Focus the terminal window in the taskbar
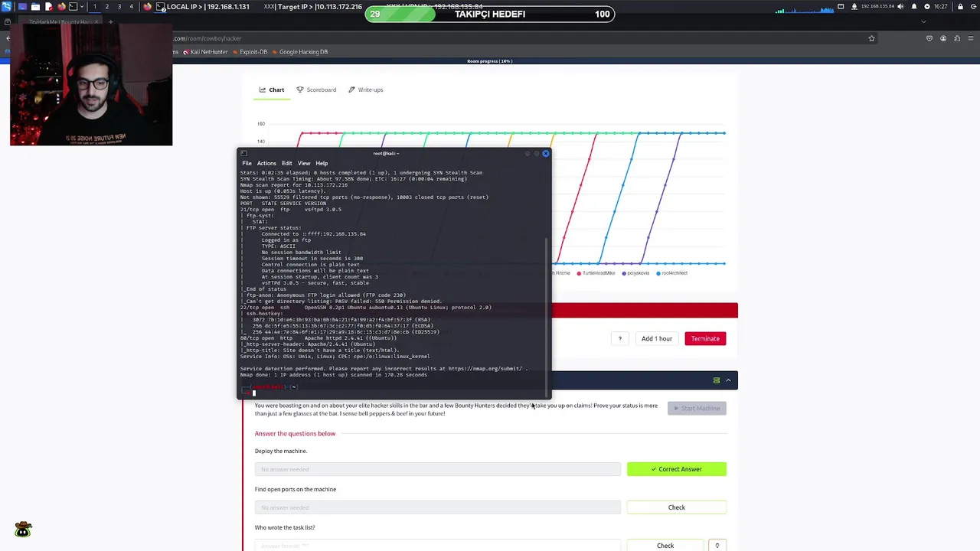Viewport: 980px width, 551px height. (x=161, y=7)
